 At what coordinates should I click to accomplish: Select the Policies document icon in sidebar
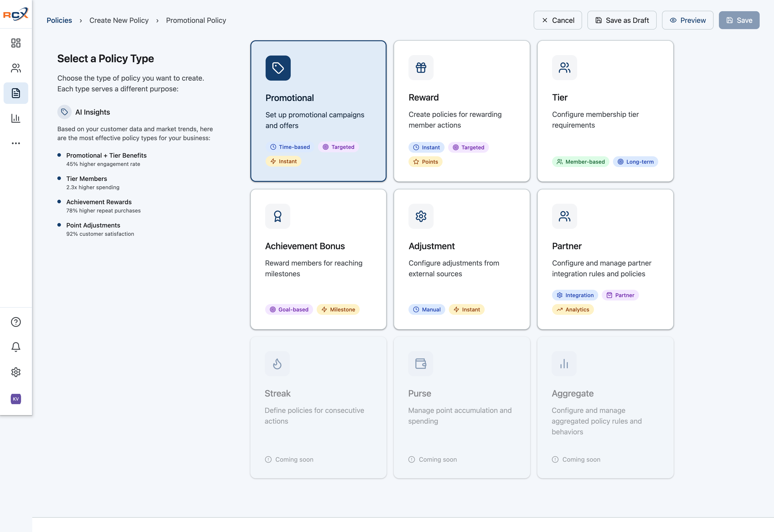click(16, 93)
